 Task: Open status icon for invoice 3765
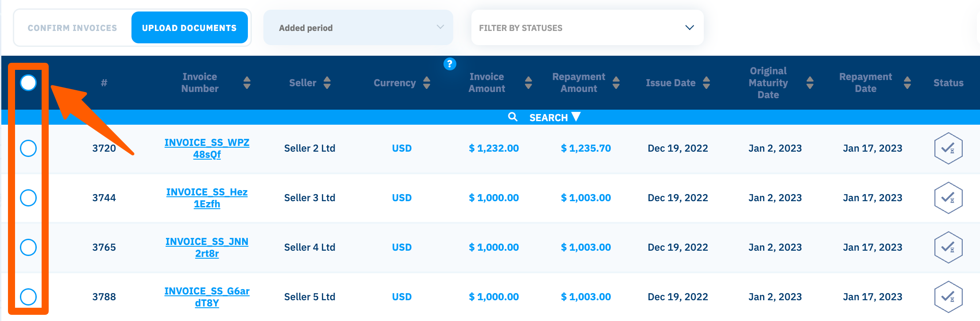(x=948, y=247)
